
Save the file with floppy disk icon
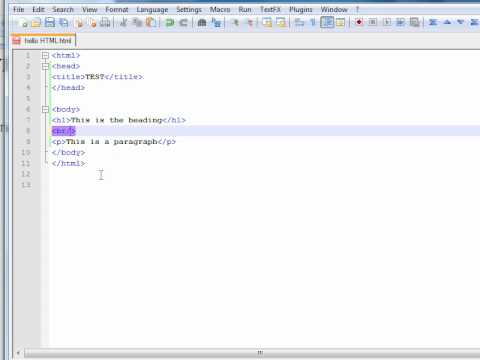tap(49, 23)
